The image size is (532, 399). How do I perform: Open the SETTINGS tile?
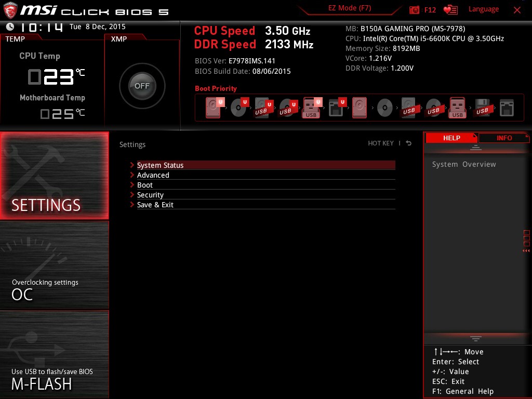(x=54, y=176)
